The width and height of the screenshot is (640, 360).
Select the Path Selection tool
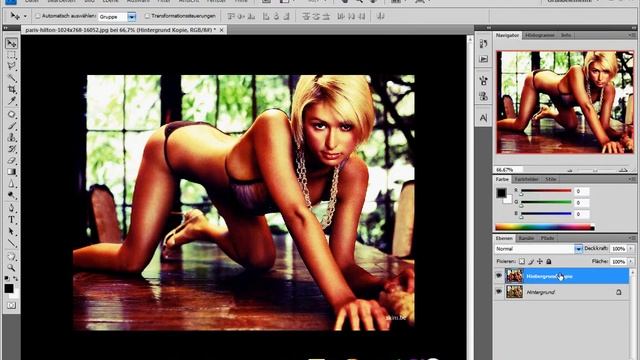click(11, 231)
